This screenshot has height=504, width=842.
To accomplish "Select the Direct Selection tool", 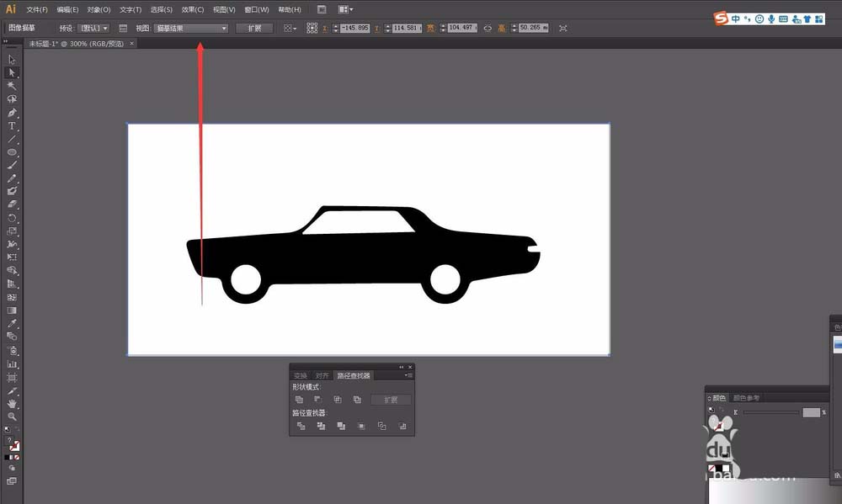I will (12, 72).
